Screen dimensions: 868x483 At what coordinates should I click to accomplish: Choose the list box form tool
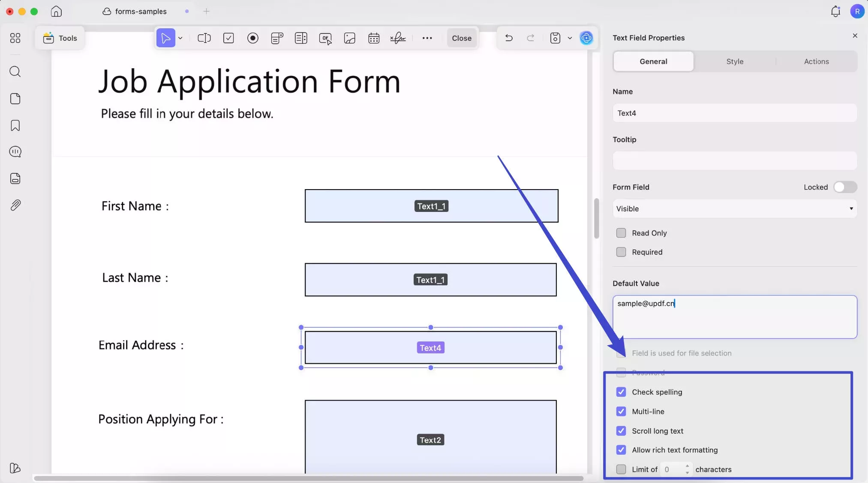click(301, 38)
